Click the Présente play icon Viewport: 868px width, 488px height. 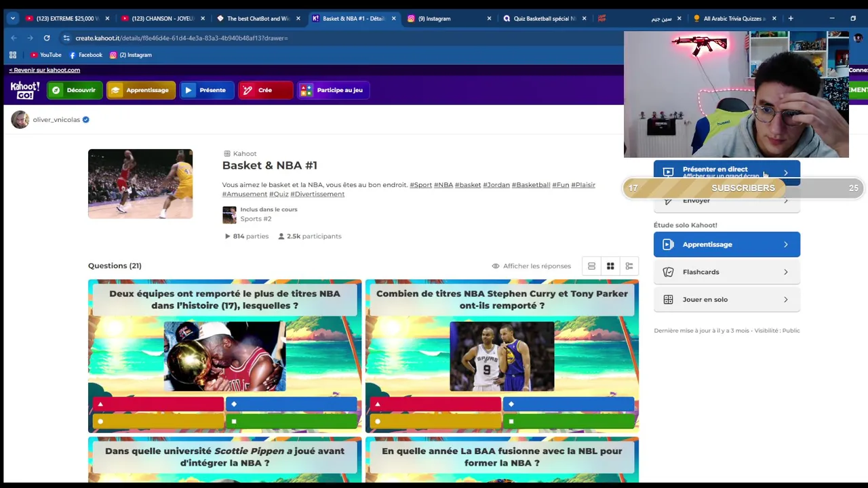coord(189,90)
